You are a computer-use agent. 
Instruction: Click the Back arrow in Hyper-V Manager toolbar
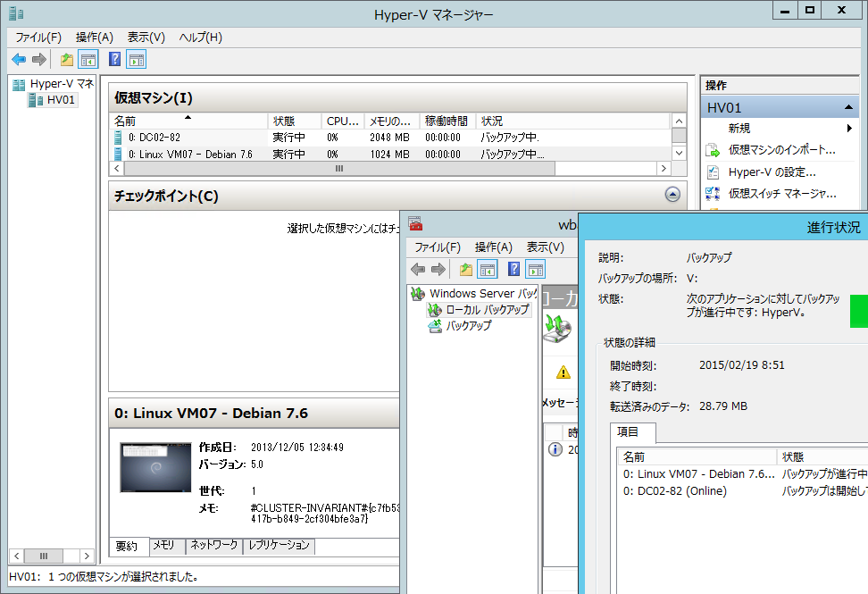(x=19, y=59)
